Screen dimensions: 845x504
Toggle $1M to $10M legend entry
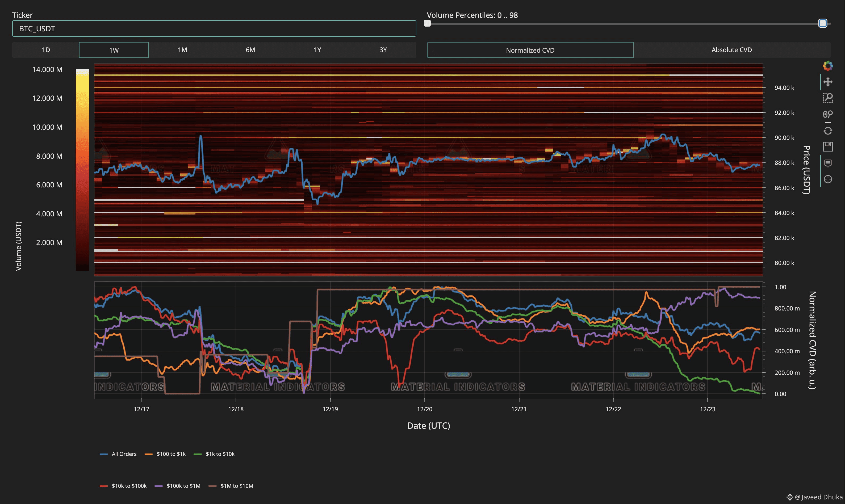[232, 486]
